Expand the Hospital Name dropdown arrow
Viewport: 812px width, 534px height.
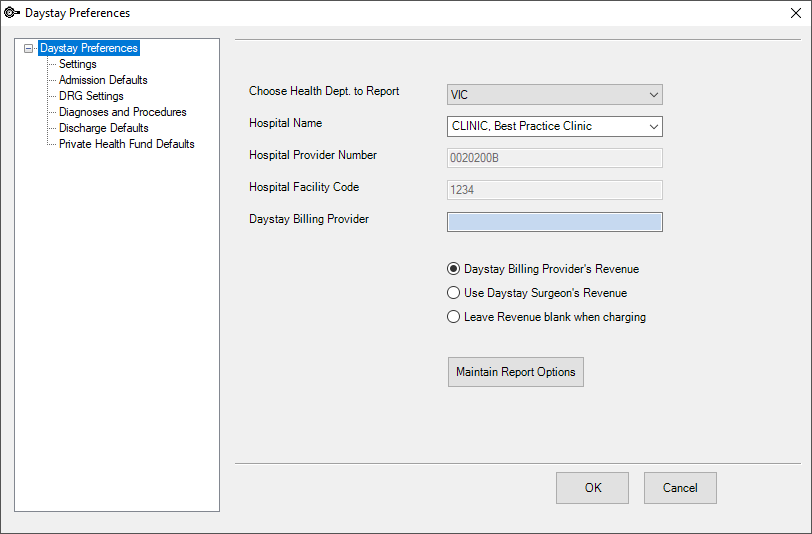coord(654,126)
